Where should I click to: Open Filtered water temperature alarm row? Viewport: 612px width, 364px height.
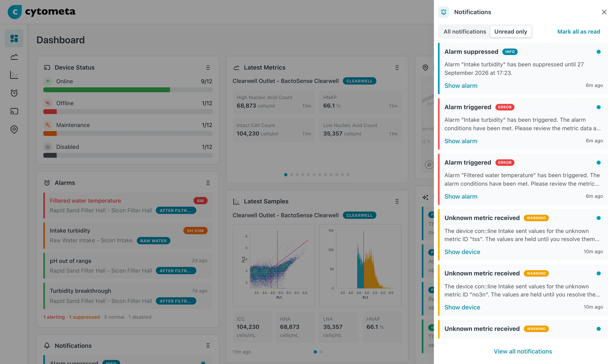pyautogui.click(x=128, y=205)
